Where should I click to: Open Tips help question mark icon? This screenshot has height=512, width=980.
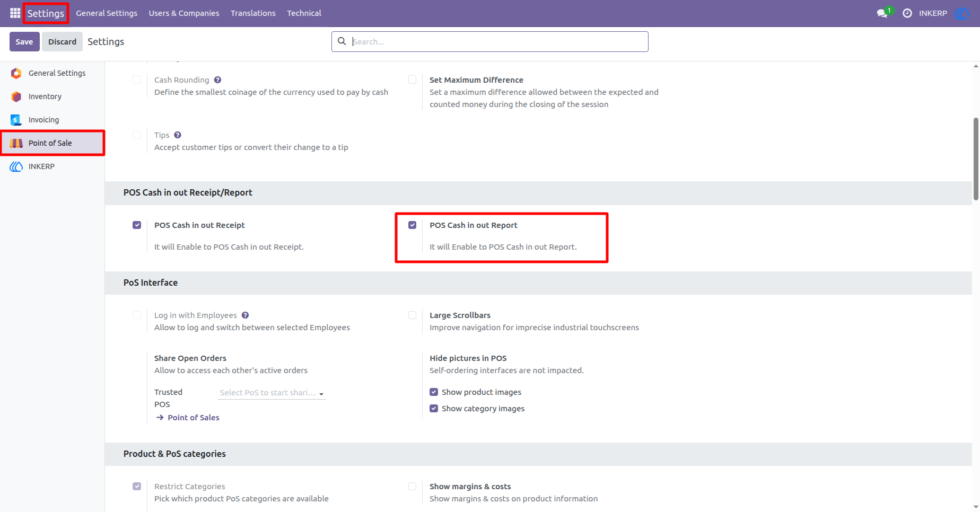pyautogui.click(x=178, y=135)
